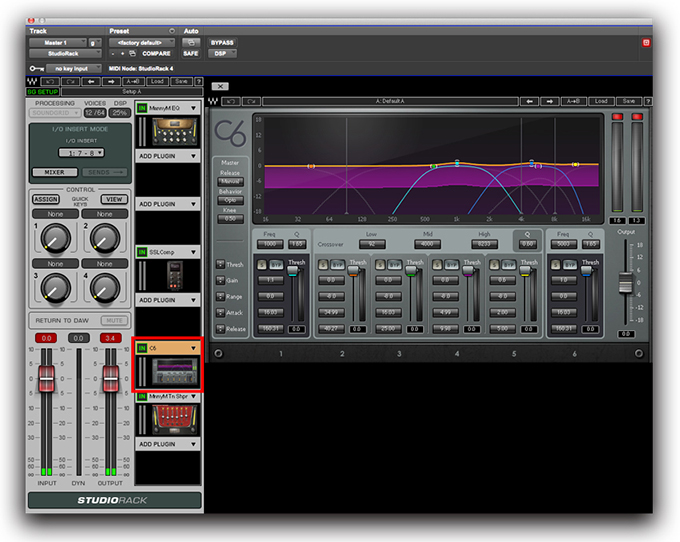Click the red target button at top right

point(646,42)
